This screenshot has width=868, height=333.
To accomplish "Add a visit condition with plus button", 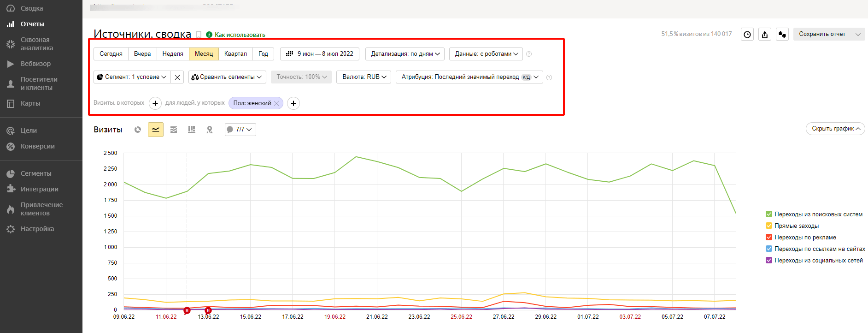I will (155, 103).
